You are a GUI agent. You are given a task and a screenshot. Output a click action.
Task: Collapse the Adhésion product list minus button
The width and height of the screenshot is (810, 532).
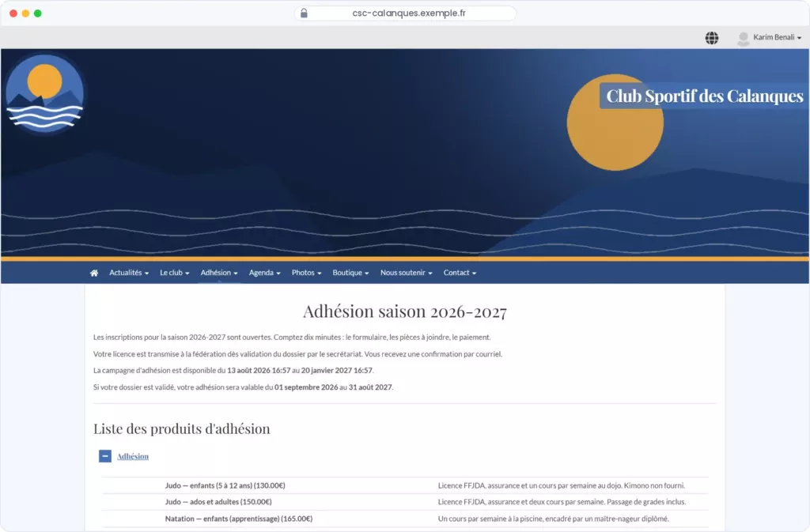click(105, 456)
